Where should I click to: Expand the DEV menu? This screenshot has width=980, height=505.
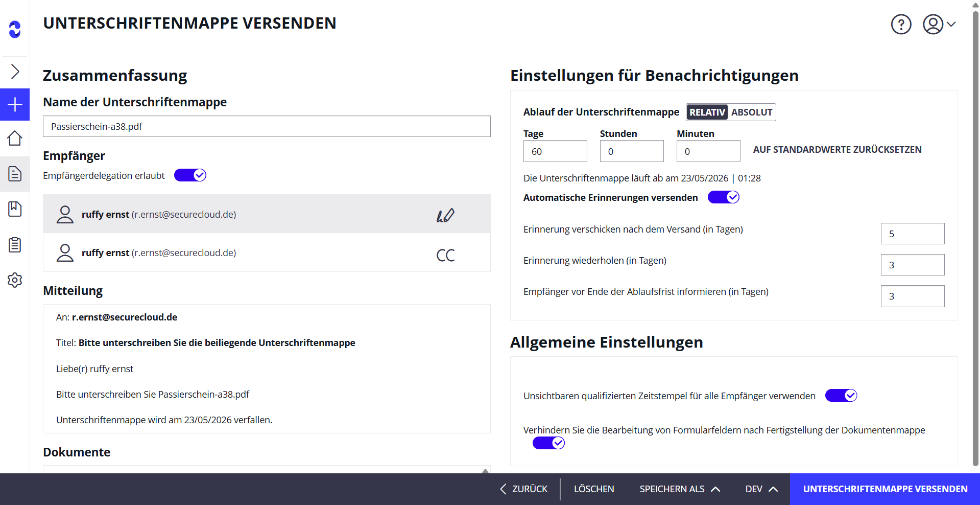760,489
